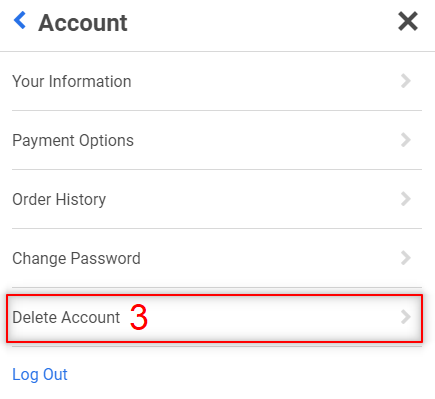The image size is (435, 399).
Task: Click the Change Password chevron arrow
Action: pos(406,258)
